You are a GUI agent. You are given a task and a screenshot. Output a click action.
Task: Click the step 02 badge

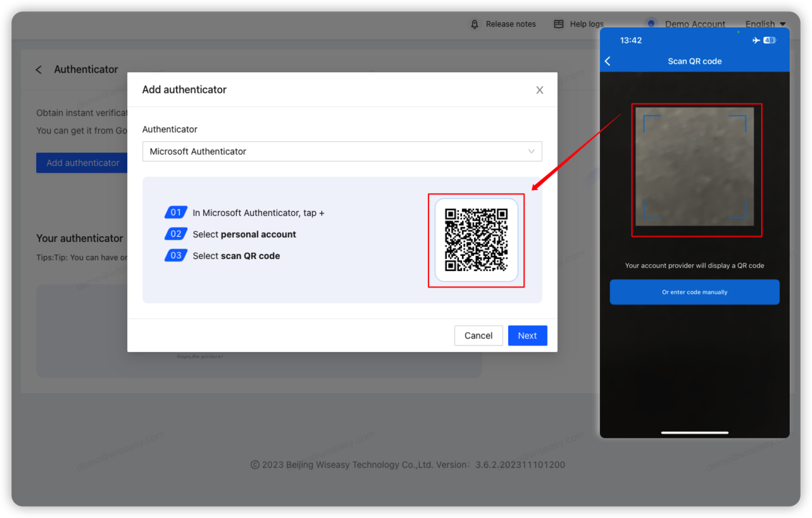click(176, 234)
